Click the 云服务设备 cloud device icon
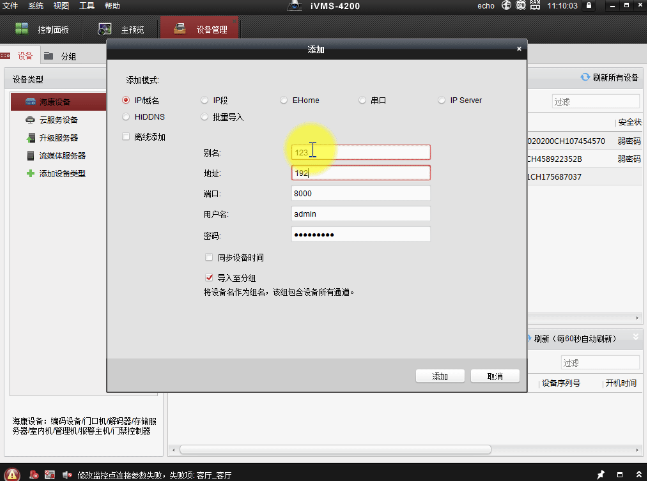The image size is (647, 481). (x=30, y=120)
